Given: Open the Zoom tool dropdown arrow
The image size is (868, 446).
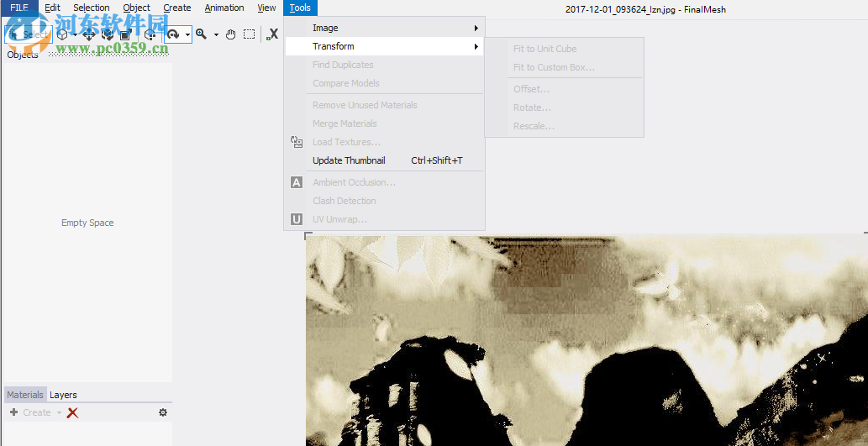Looking at the screenshot, I should click(216, 35).
